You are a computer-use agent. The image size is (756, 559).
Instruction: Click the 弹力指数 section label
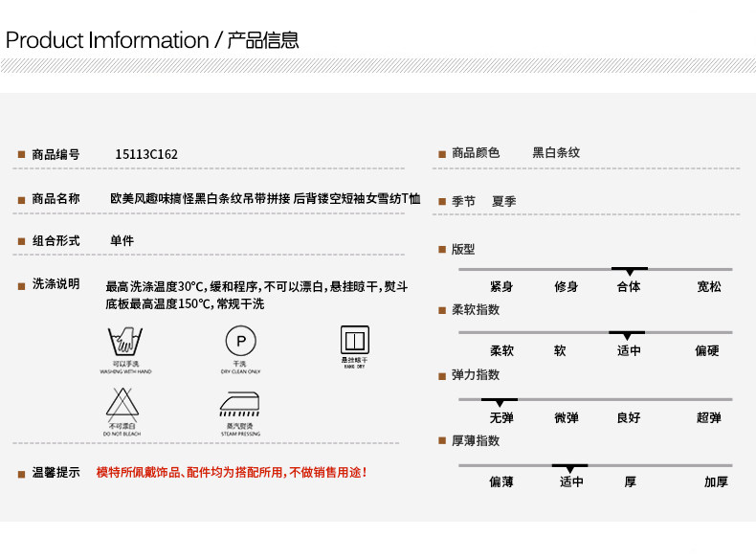click(x=476, y=375)
